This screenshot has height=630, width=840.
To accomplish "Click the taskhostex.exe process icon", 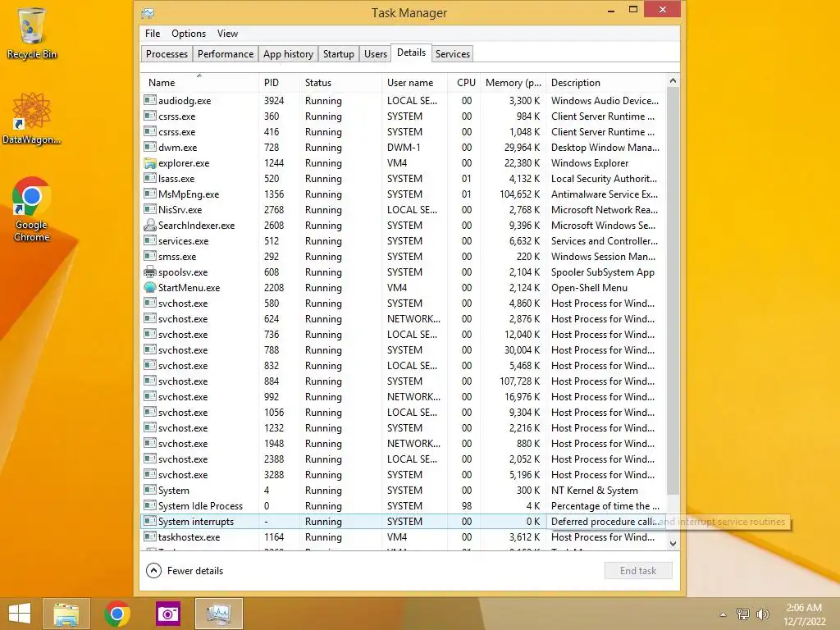I will point(150,536).
